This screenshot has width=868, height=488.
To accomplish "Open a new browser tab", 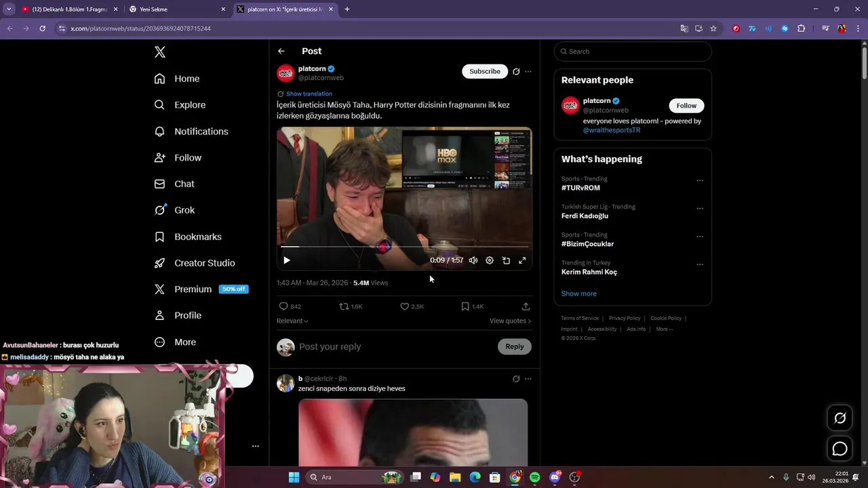I will coord(347,9).
